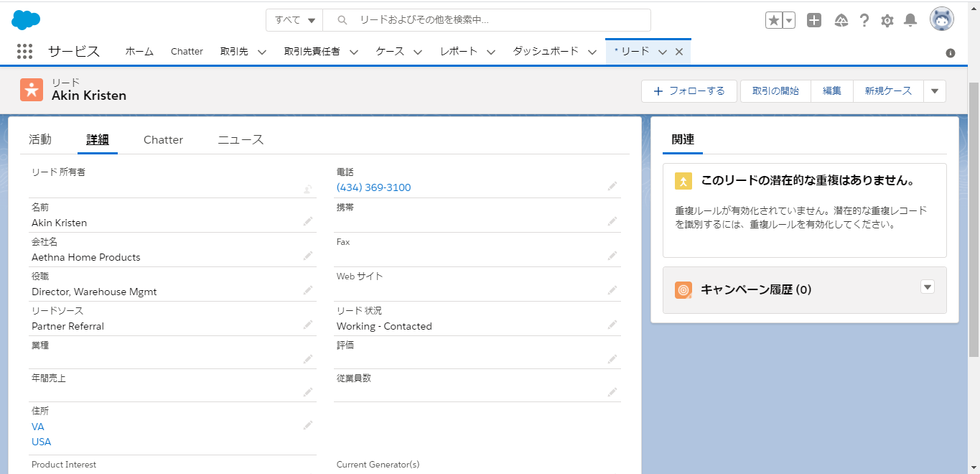
Task: Edit the 電話 field pencil icon
Action: click(612, 187)
